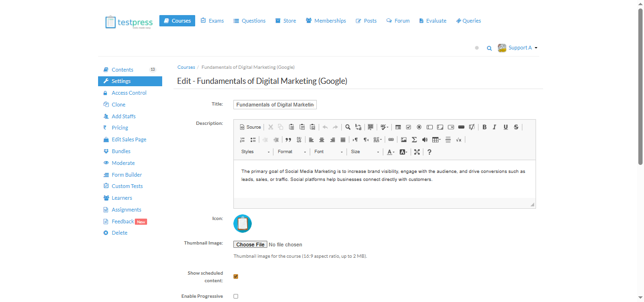Go to the Exams tab
644x302 pixels.
(x=212, y=21)
